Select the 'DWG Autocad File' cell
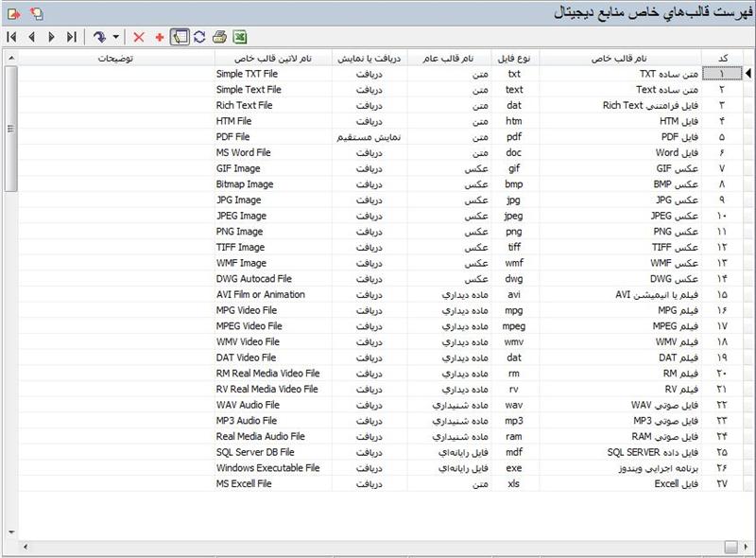The width and height of the screenshot is (756, 558). (273, 279)
